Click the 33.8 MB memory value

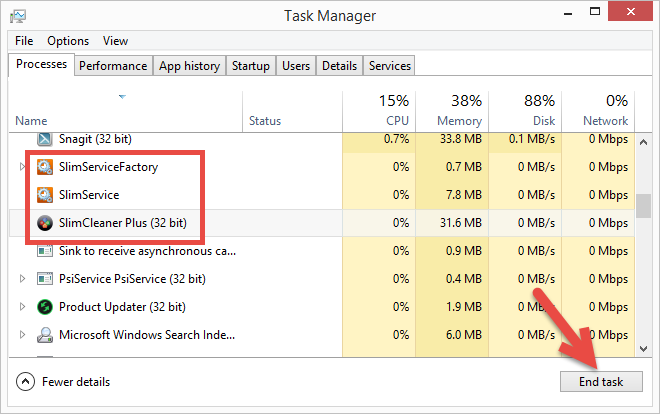click(x=461, y=139)
